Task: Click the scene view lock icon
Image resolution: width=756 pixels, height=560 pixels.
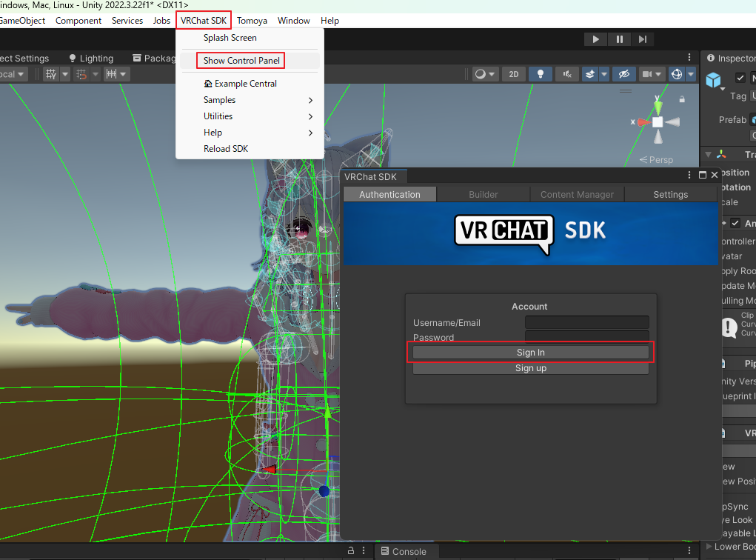Action: [x=683, y=101]
